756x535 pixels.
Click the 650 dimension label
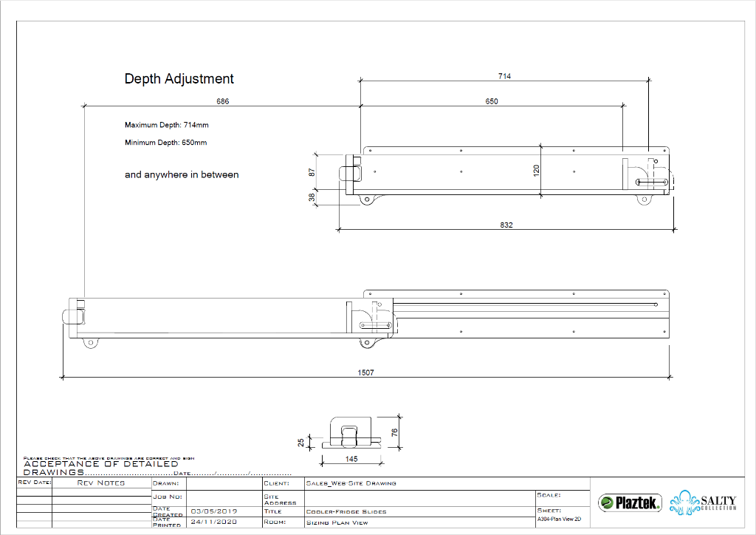491,101
